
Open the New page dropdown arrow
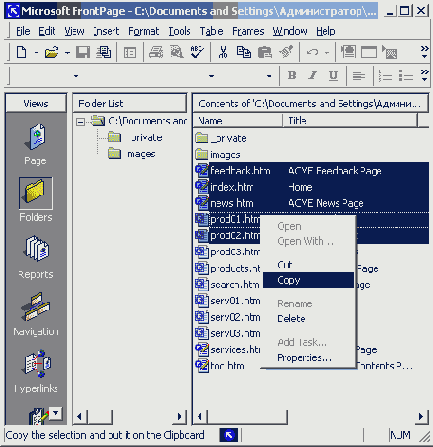coord(36,53)
